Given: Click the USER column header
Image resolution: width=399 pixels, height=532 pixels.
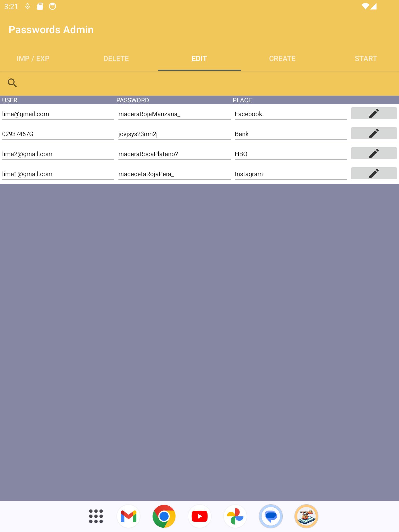Looking at the screenshot, I should 10,100.
